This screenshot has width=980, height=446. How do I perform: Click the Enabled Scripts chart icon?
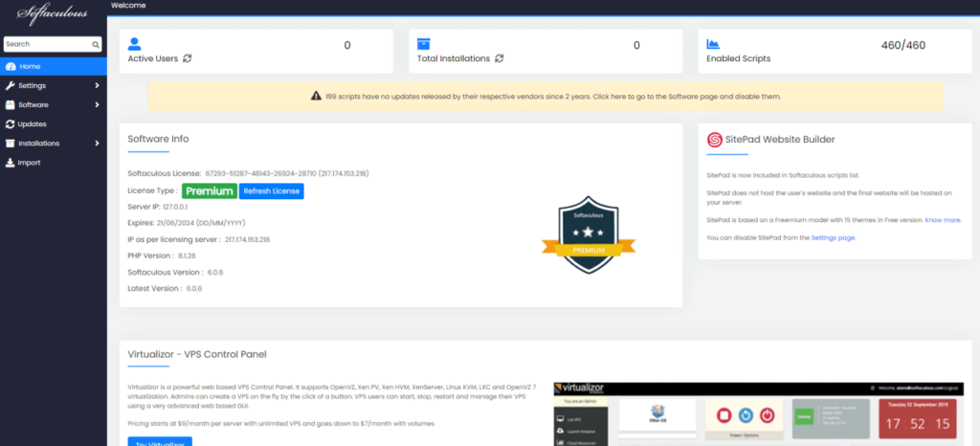pyautogui.click(x=713, y=44)
